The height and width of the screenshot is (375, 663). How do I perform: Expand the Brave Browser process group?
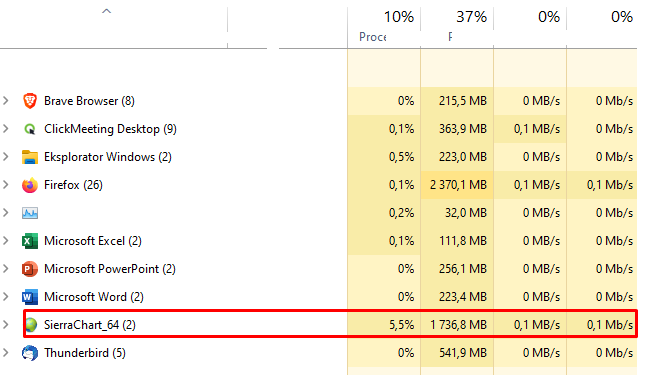click(x=6, y=101)
